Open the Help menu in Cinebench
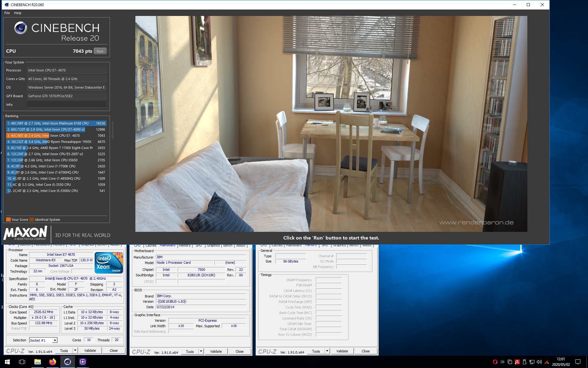Image resolution: width=588 pixels, height=368 pixels. [x=18, y=13]
